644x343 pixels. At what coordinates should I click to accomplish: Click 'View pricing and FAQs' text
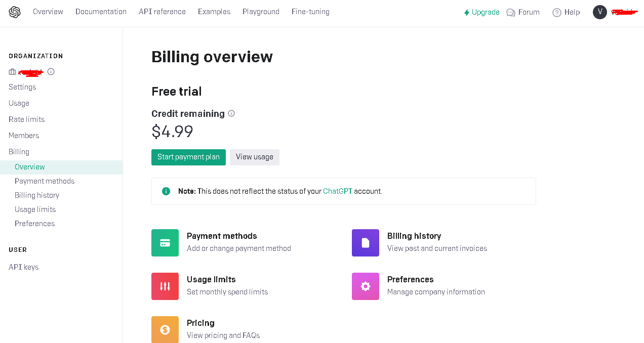[x=223, y=335]
